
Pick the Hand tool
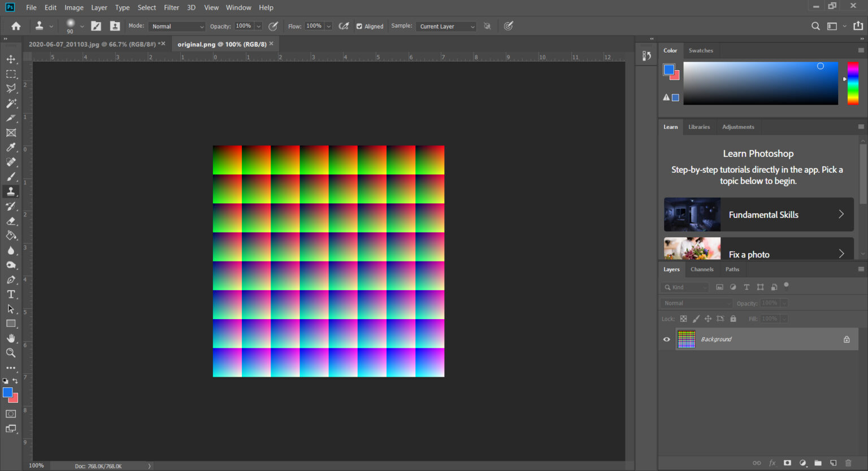[11, 338]
